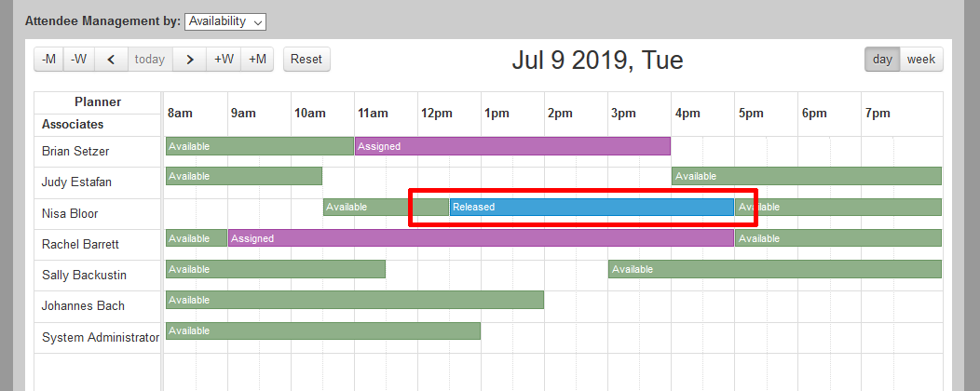Click Sally Backustin's morning Available block
The height and width of the screenshot is (391, 980).
click(275, 269)
